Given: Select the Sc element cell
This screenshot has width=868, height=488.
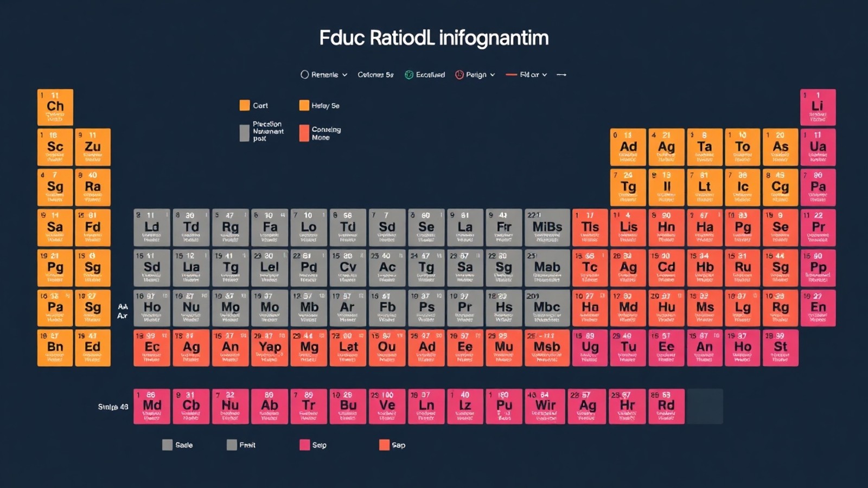Looking at the screenshot, I should [55, 147].
